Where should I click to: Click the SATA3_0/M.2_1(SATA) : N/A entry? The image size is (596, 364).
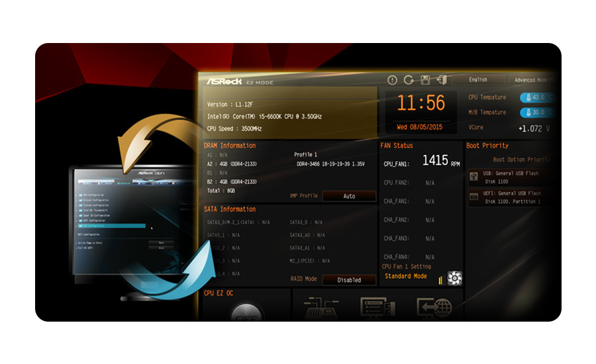(x=238, y=222)
